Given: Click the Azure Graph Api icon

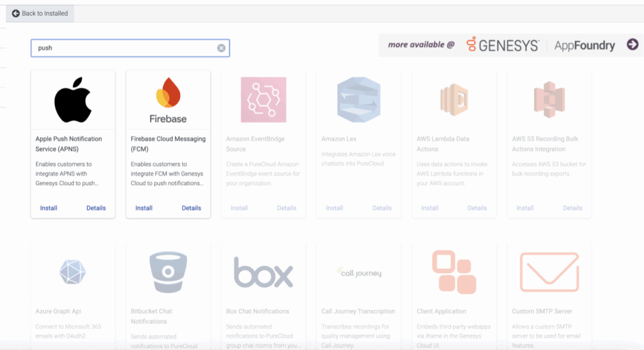Looking at the screenshot, I should tap(73, 272).
